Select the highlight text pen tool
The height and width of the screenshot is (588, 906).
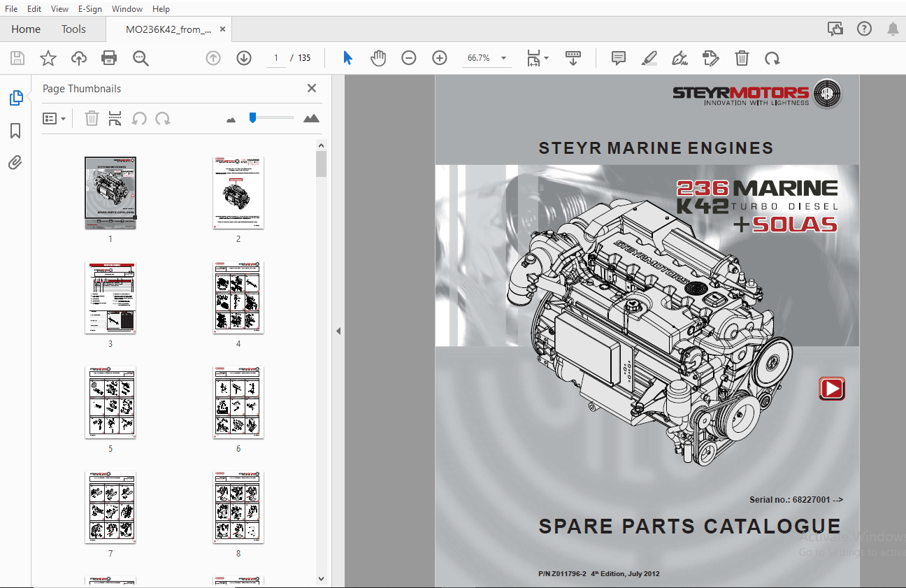pyautogui.click(x=649, y=58)
